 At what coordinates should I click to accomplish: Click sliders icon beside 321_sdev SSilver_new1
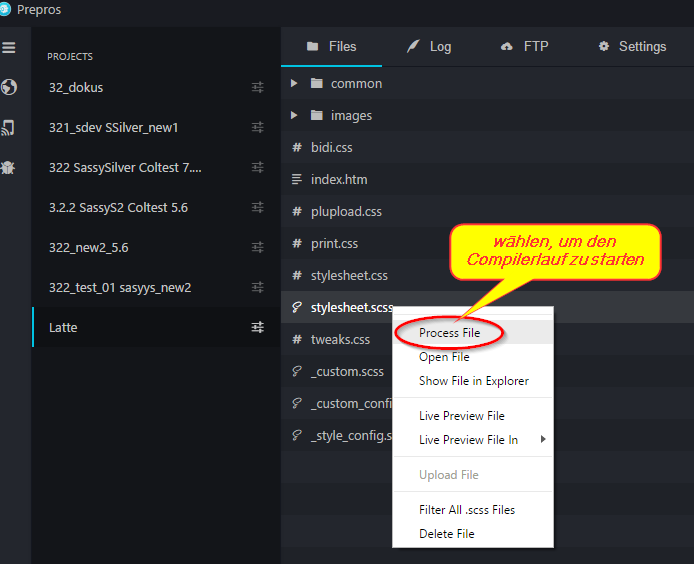258,128
